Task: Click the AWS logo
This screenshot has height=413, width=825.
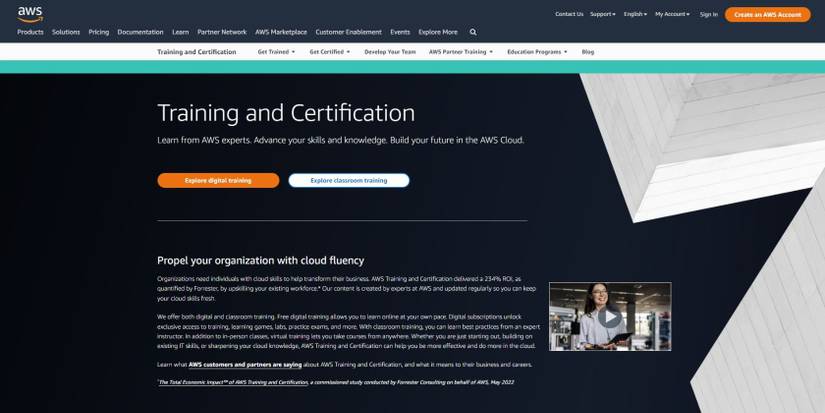Action: coord(30,14)
